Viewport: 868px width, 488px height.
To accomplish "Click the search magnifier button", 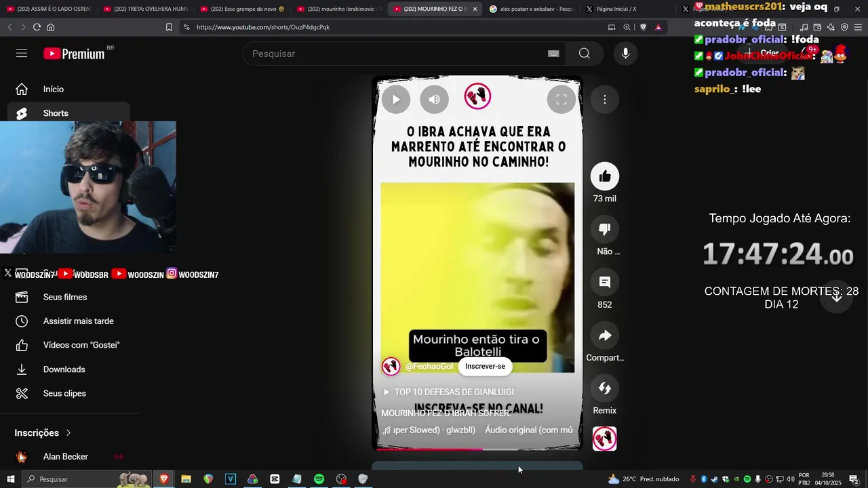I will point(585,54).
